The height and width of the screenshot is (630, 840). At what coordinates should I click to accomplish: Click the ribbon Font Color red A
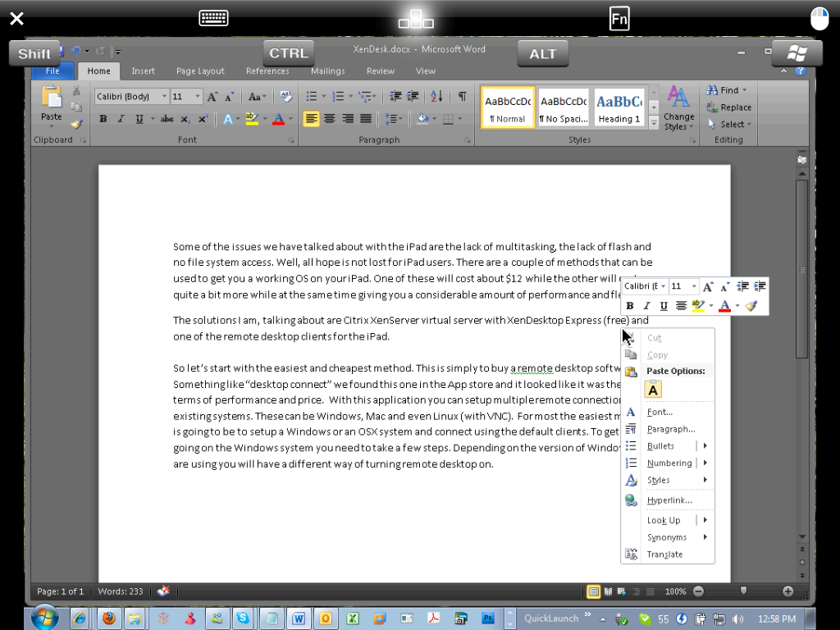[278, 119]
